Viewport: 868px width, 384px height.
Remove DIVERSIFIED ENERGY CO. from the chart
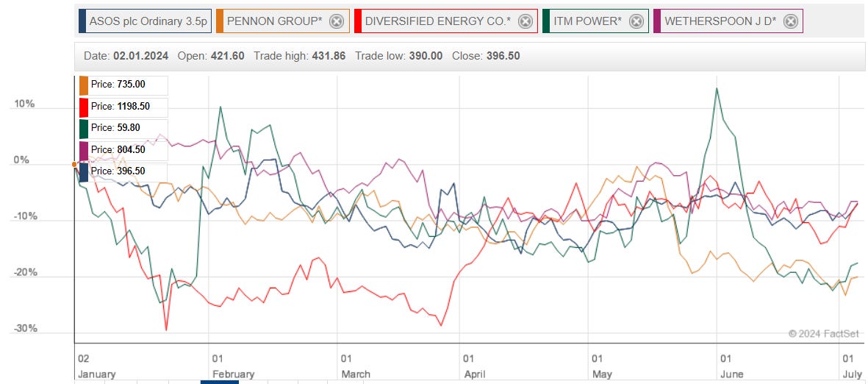pos(526,21)
